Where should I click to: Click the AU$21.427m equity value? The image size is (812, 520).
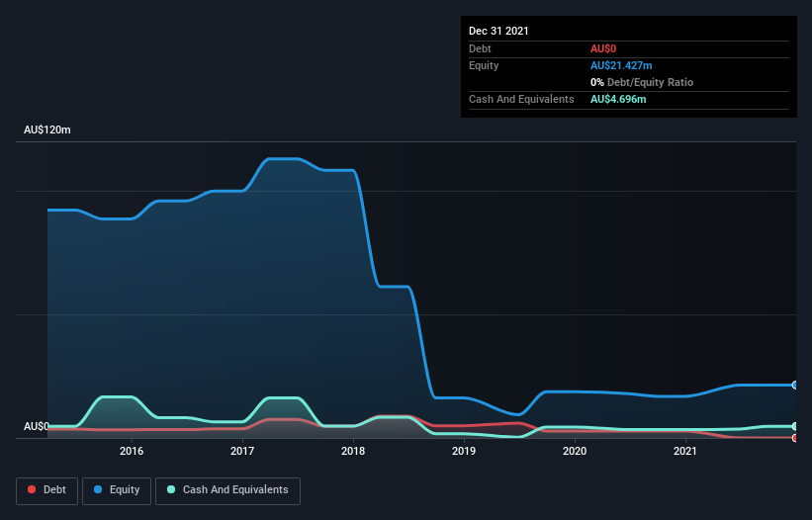(x=621, y=65)
